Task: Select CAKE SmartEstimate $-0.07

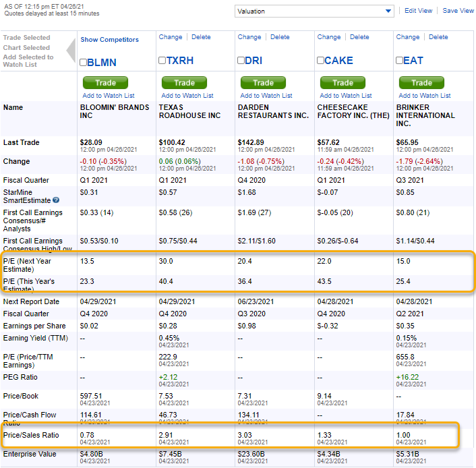Action: pyautogui.click(x=328, y=192)
